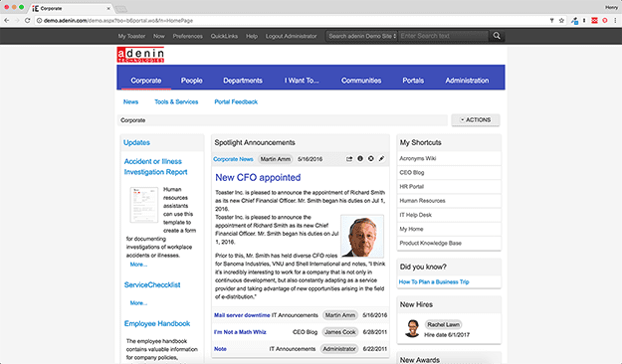Click More under ServiceChecklist
This screenshot has width=622, height=364.
[138, 303]
